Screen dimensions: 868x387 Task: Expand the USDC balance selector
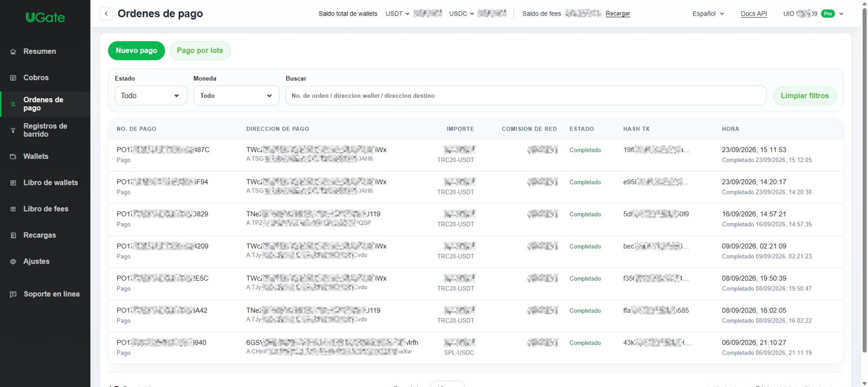pyautogui.click(x=462, y=14)
